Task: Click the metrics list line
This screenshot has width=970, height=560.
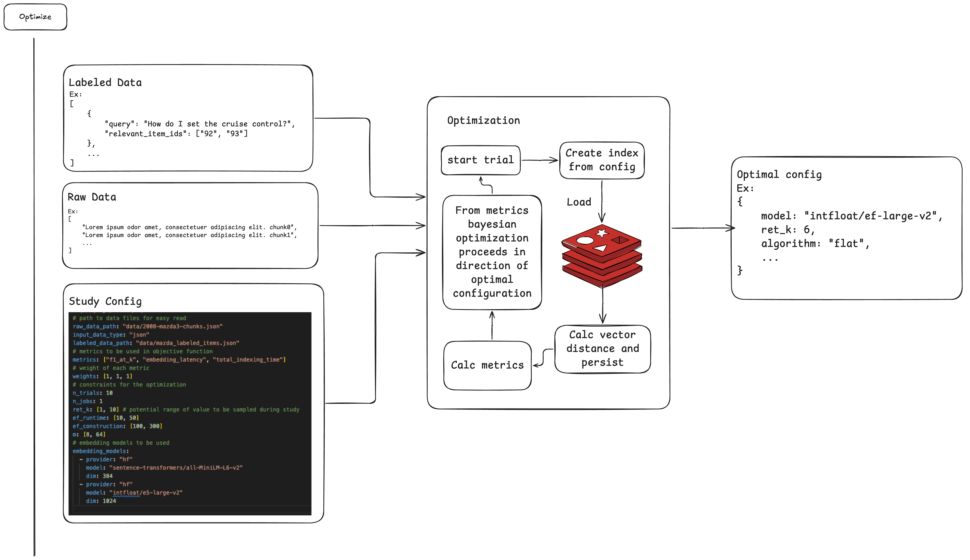Action: 179,360
